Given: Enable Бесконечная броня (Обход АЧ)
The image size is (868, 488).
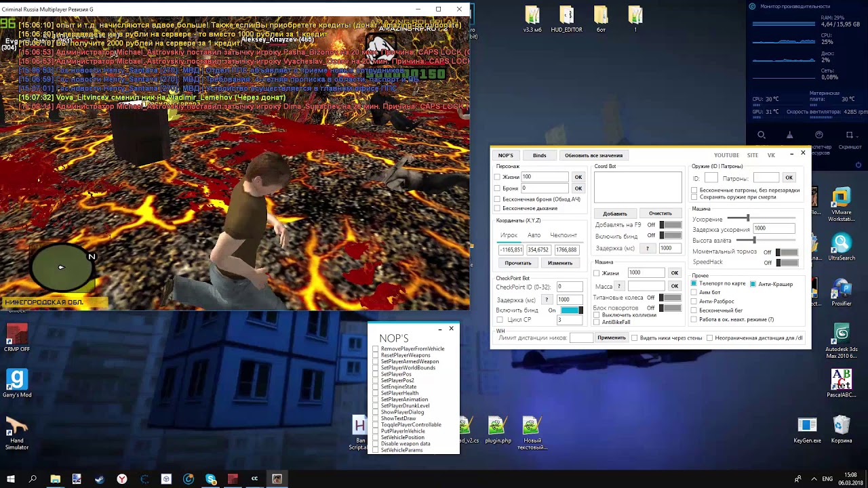Looking at the screenshot, I should (x=497, y=199).
